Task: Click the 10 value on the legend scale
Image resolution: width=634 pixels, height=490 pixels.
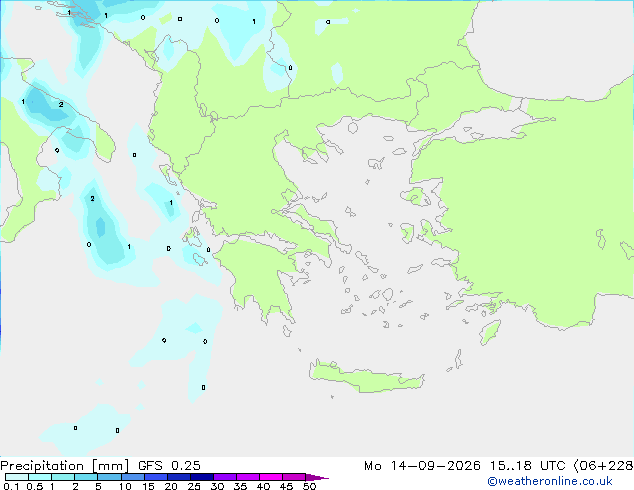Action: 125,486
